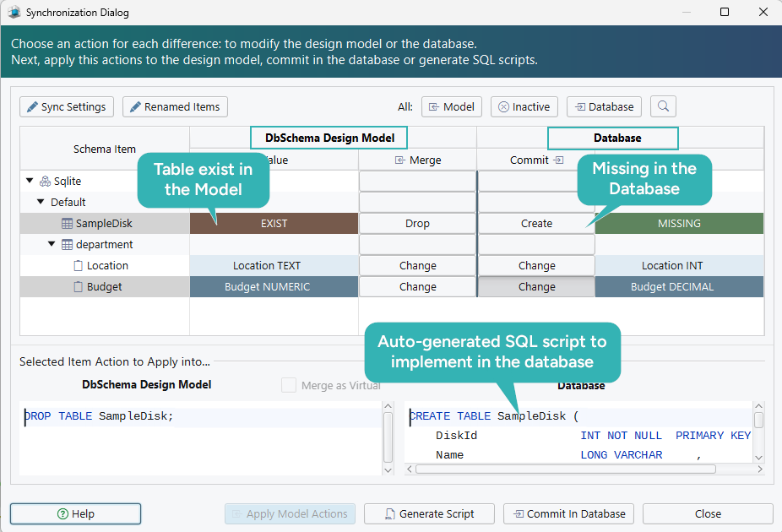Screen dimensions: 782x532
Task: Select the Budget column item
Action: (x=104, y=287)
